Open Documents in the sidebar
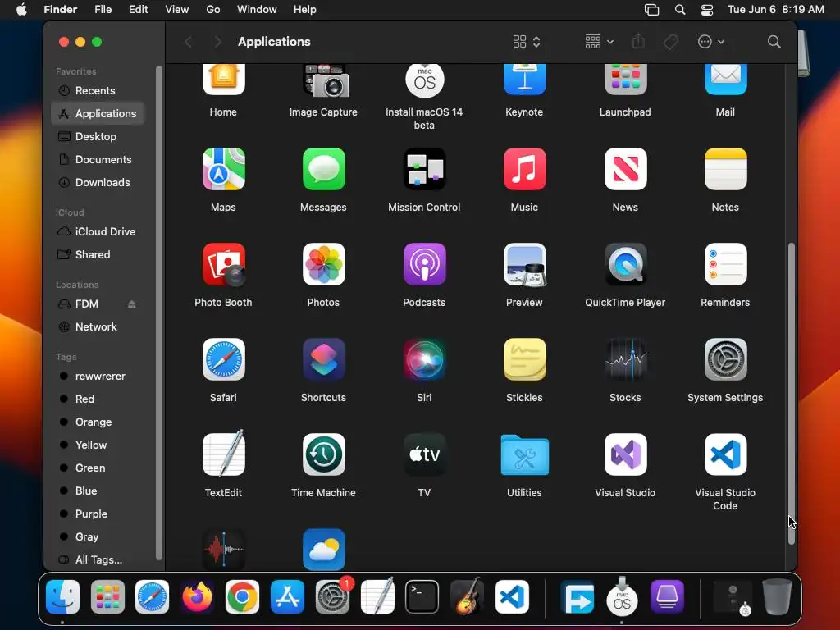The width and height of the screenshot is (840, 630). (x=98, y=160)
